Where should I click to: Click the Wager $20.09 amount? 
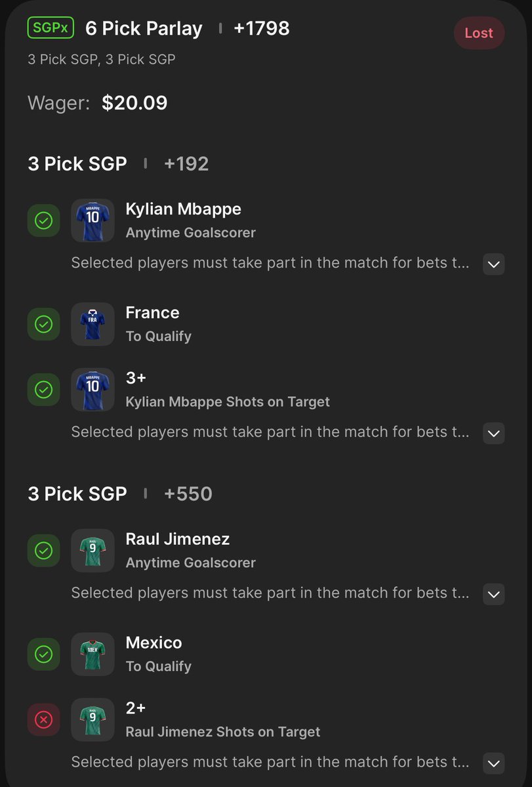[x=134, y=103]
